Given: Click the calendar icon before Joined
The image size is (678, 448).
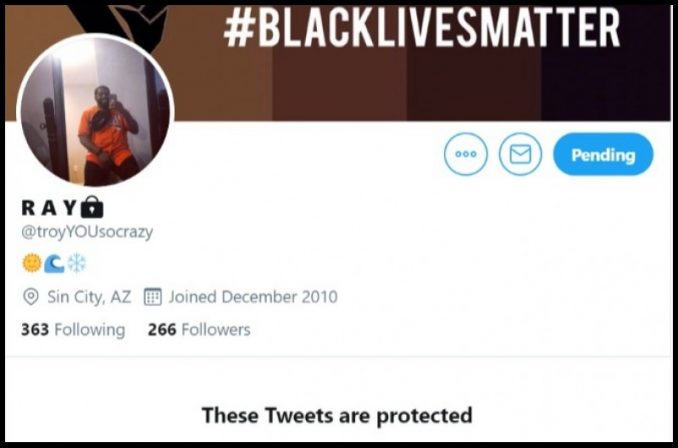Looking at the screenshot, I should [x=153, y=297].
